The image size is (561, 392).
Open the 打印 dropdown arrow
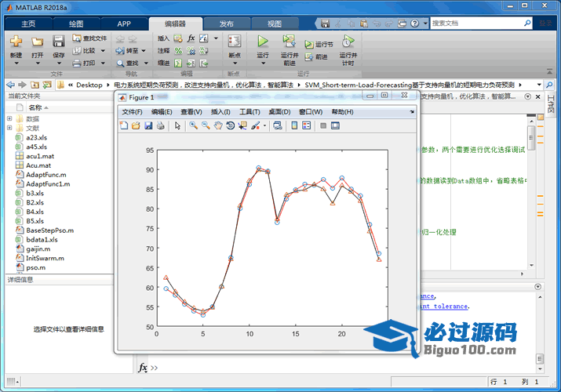(103, 64)
